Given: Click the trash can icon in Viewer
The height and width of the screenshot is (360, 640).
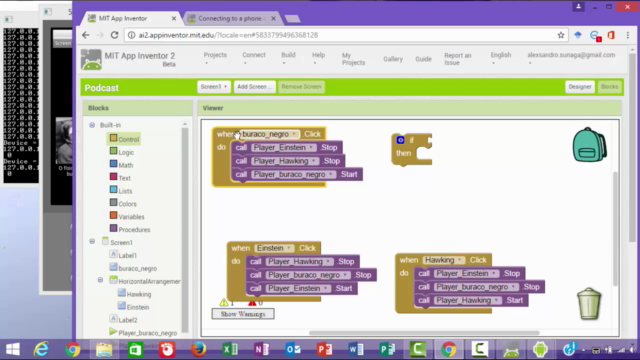Looking at the screenshot, I should pos(589,304).
